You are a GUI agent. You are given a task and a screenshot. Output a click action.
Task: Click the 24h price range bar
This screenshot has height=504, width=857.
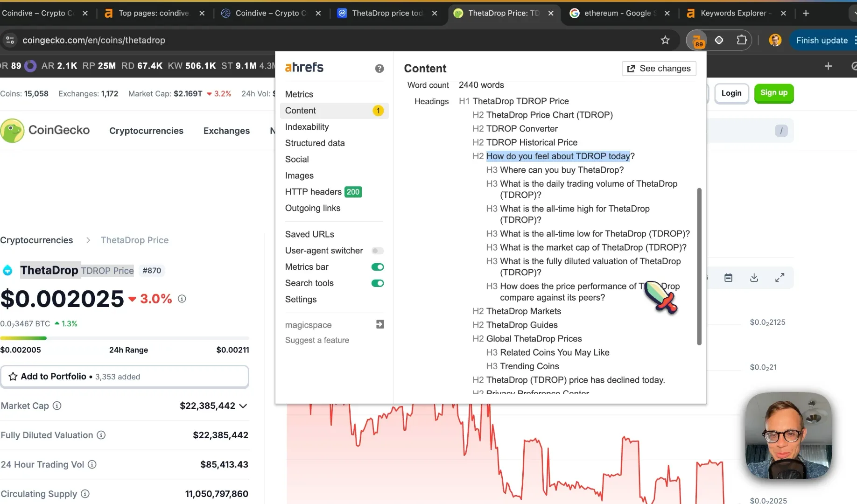125,338
